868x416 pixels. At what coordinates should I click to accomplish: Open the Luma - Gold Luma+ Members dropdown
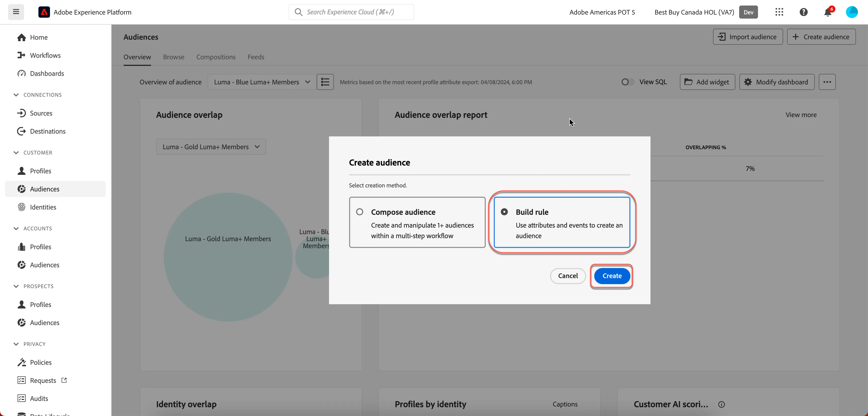point(211,147)
